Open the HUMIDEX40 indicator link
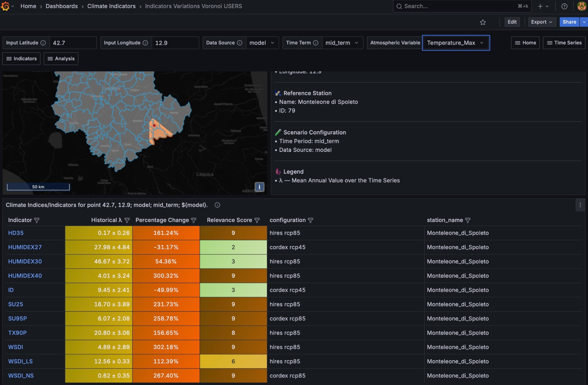The width and height of the screenshot is (588, 385). click(25, 276)
